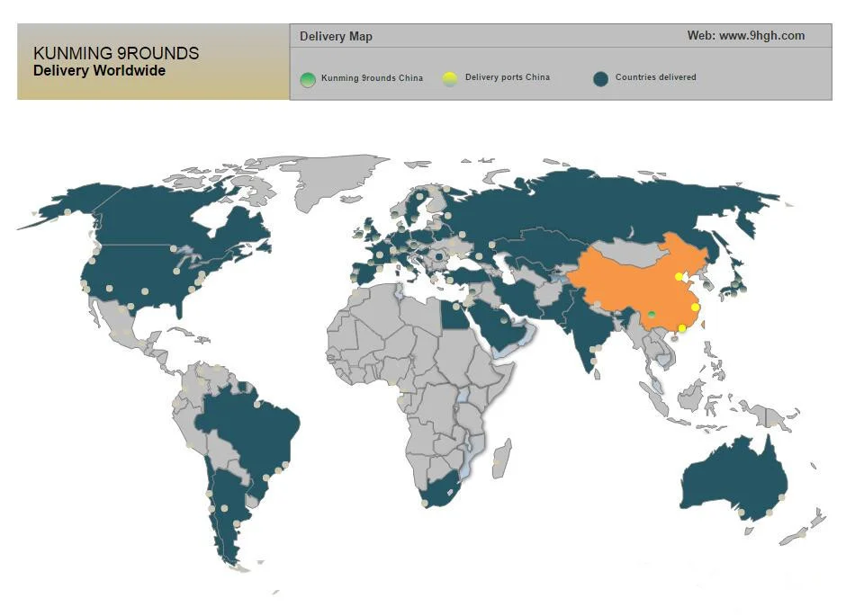Click the Delivery Map header label
This screenshot has height=616, width=846.
click(x=336, y=37)
